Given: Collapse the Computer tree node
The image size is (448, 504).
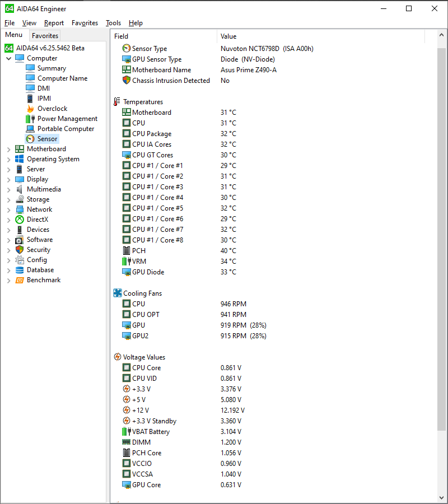Looking at the screenshot, I should [x=8, y=58].
